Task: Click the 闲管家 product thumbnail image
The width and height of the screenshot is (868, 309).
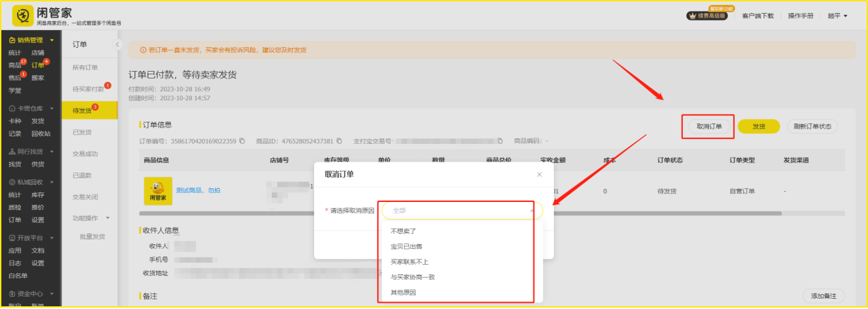Action: (157, 191)
